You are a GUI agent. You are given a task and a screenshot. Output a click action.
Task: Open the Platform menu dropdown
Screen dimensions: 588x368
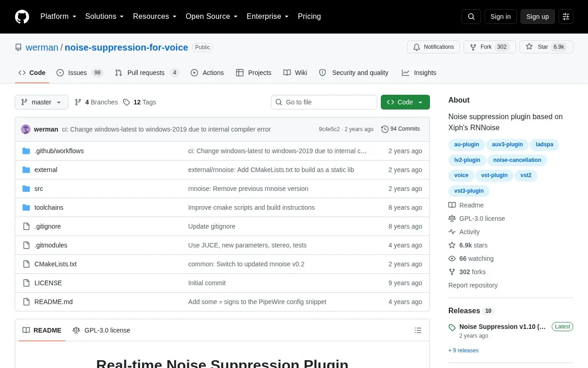[58, 17]
